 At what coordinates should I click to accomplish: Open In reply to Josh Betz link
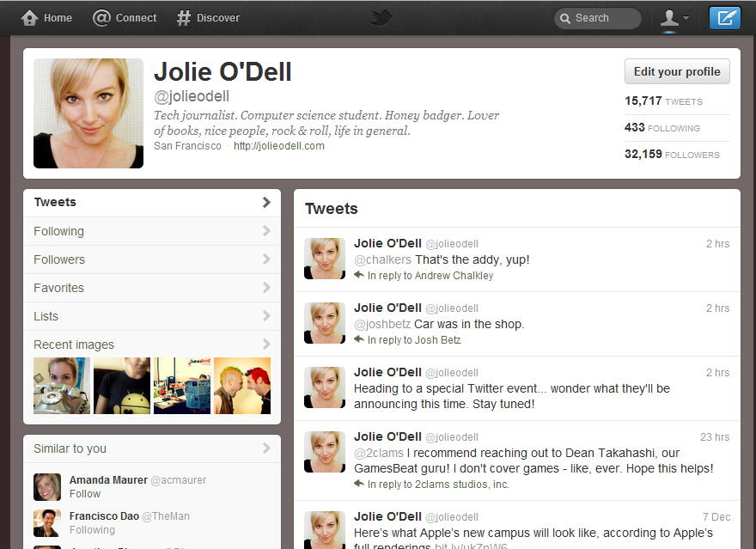(x=414, y=340)
